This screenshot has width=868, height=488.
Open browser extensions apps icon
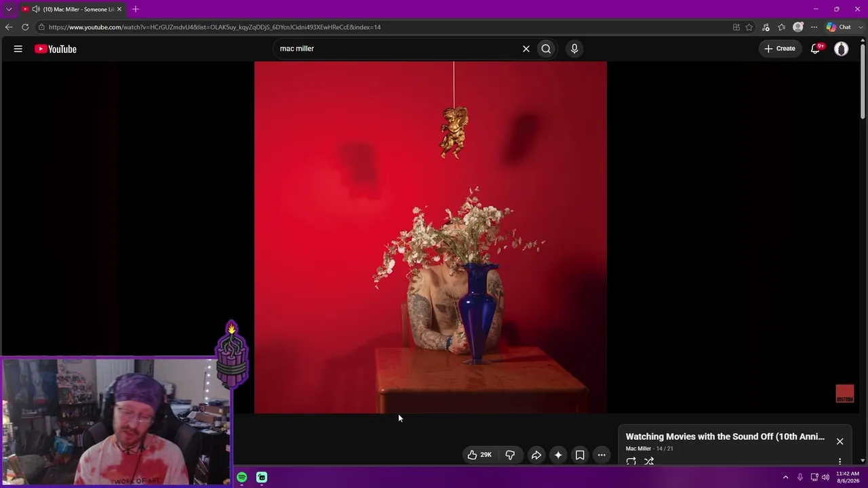[736, 27]
